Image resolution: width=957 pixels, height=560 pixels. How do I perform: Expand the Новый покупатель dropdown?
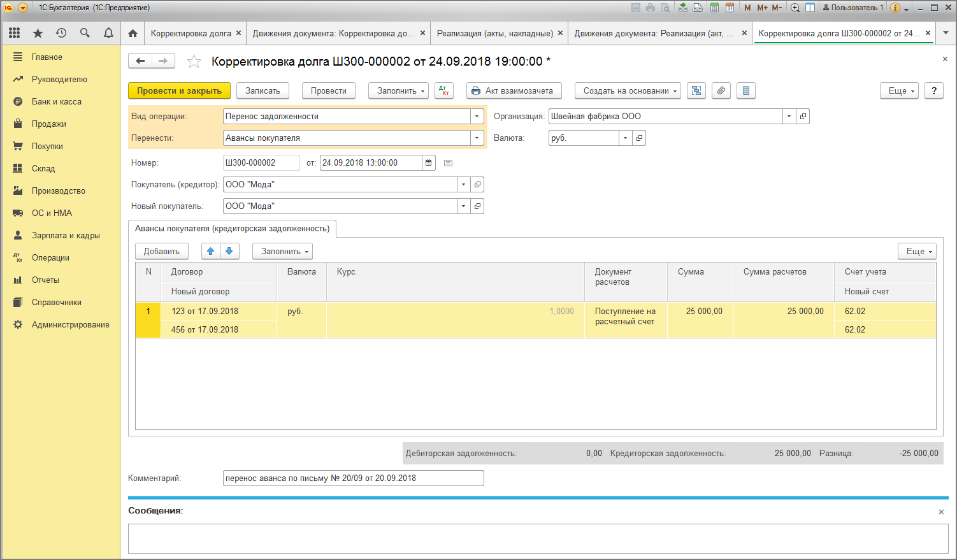tap(464, 206)
